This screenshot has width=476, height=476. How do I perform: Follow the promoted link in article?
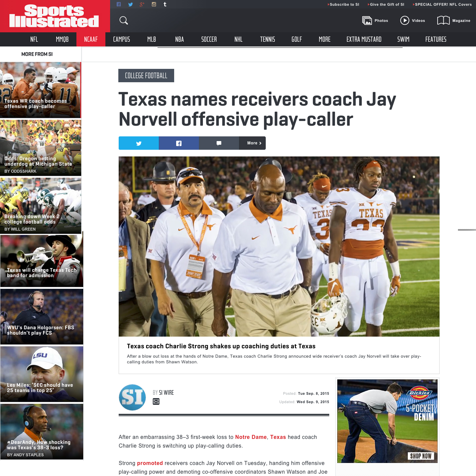click(150, 463)
